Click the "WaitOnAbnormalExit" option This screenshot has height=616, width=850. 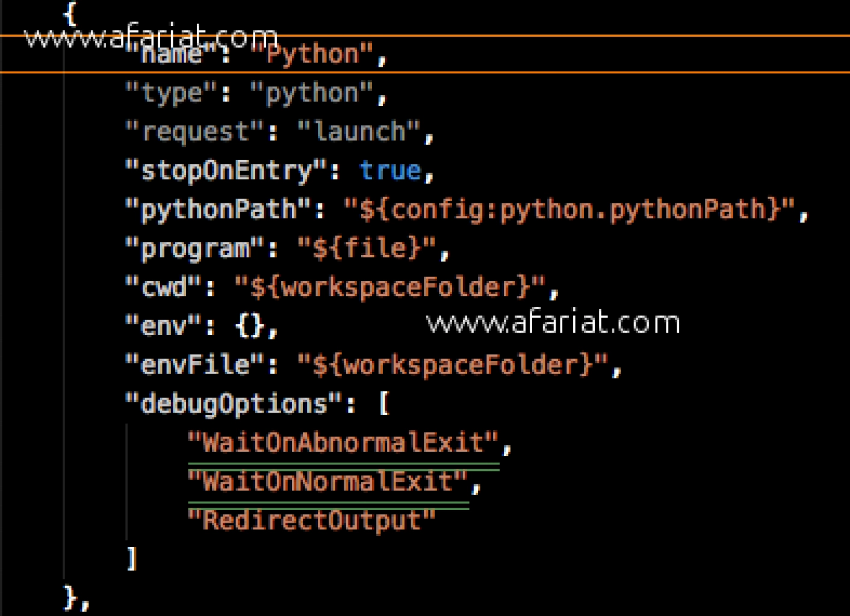point(343,443)
